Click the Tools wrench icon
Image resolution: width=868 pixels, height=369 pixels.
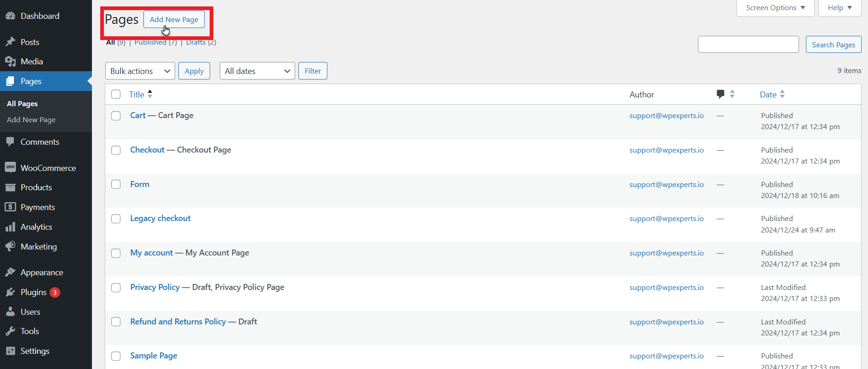(x=10, y=331)
